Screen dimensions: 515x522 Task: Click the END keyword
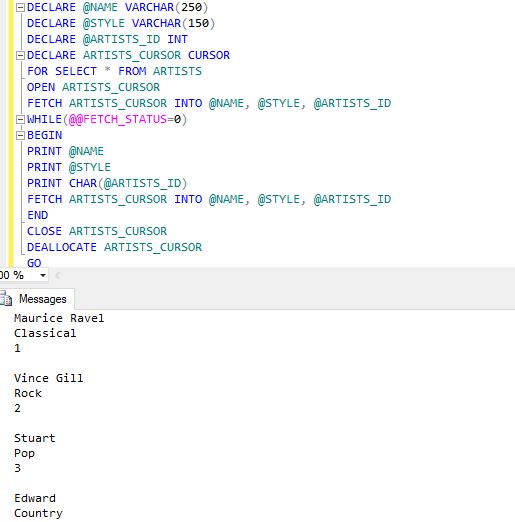37,215
